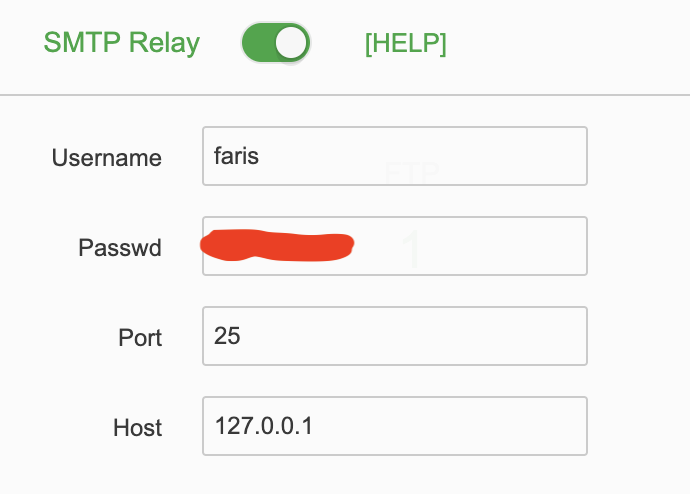
Task: Click the port value 25
Action: tap(227, 336)
